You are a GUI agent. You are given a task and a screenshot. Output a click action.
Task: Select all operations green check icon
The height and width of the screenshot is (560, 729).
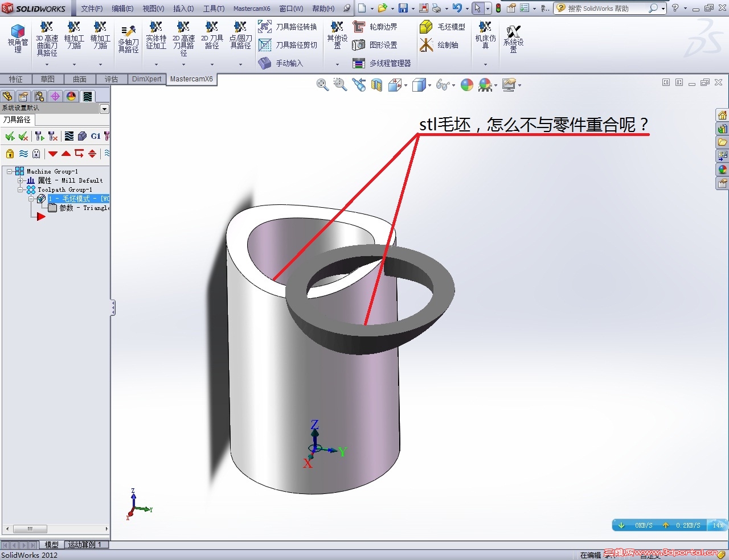click(10, 136)
